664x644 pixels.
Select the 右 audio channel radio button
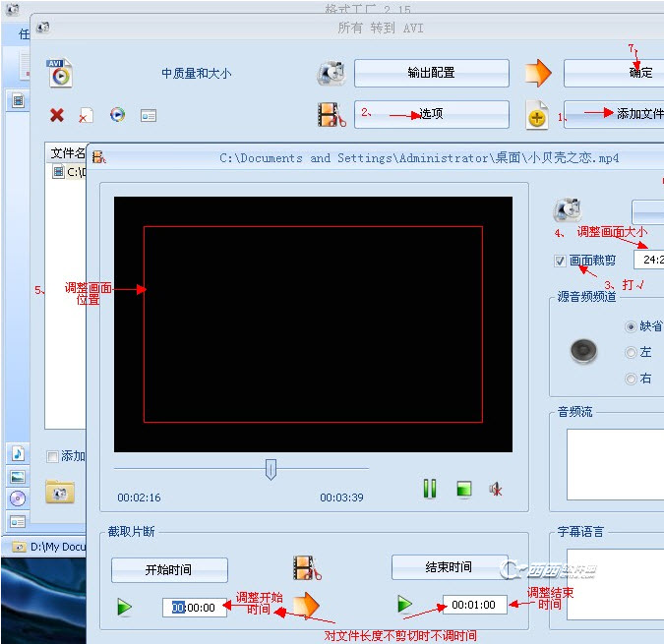coord(631,379)
